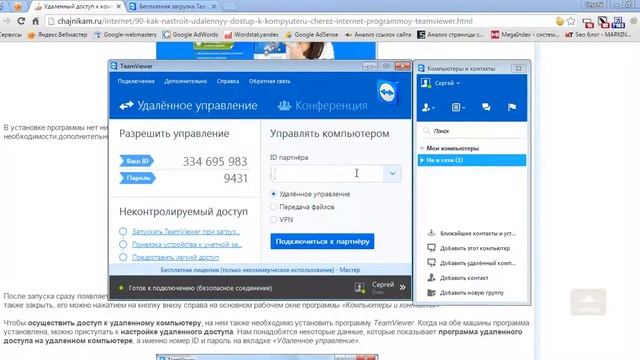
Task: Select the Передача файлов radio button
Action: coord(273,207)
